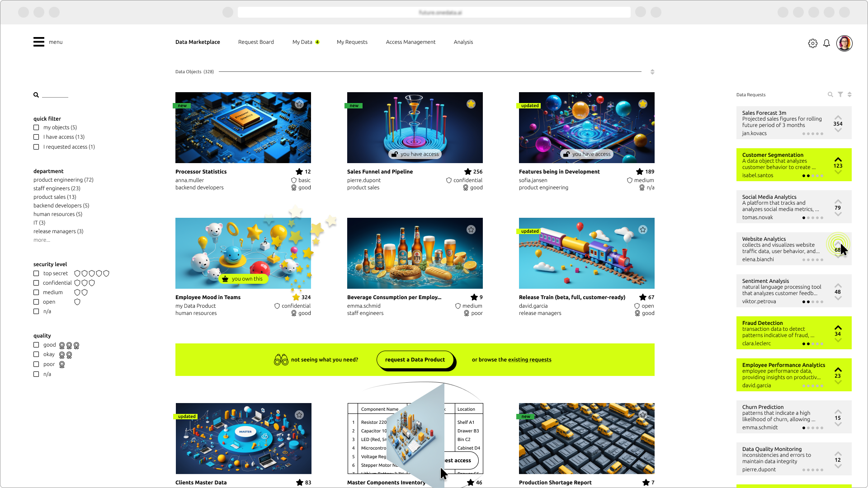The height and width of the screenshot is (488, 868).
Task: Open the Access Management section
Action: point(410,42)
